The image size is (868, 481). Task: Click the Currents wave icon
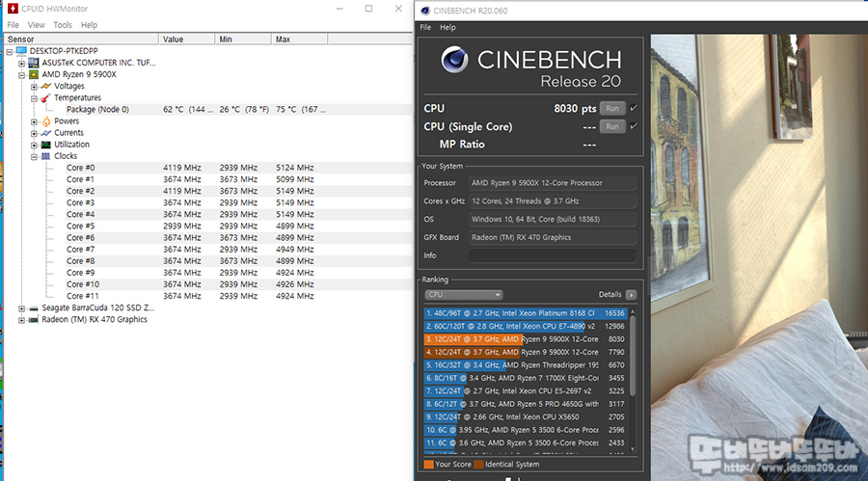pyautogui.click(x=46, y=133)
